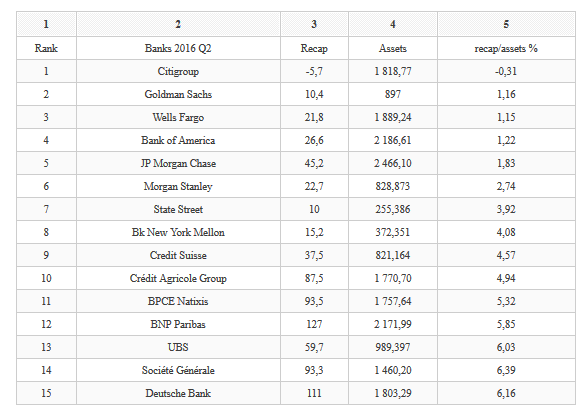The width and height of the screenshot is (586, 414).
Task: Select Bk New York Mellon cell
Action: [178, 232]
